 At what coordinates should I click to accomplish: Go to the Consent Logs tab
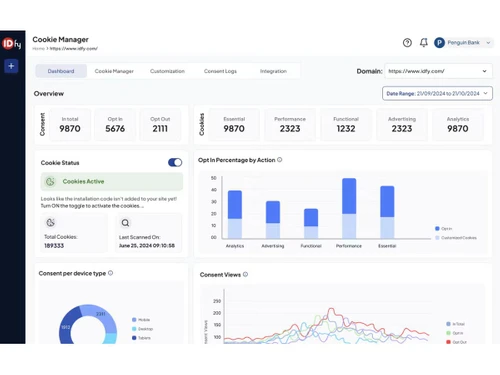pos(220,71)
